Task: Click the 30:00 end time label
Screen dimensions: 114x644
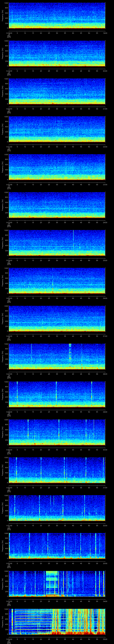Action: click(x=105, y=450)
